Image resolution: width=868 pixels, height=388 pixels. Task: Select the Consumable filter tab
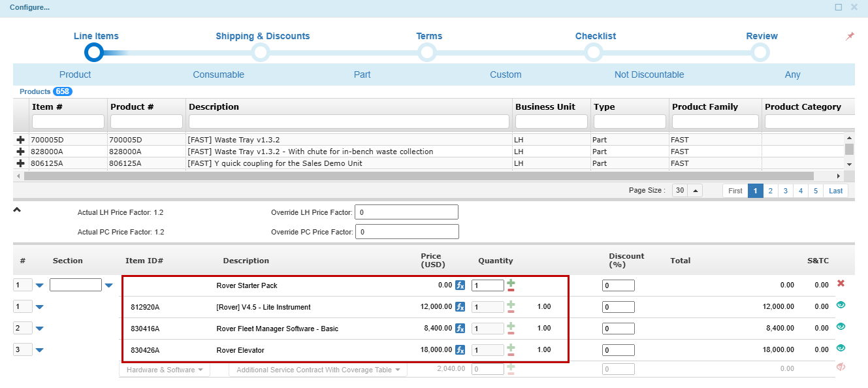(x=219, y=74)
